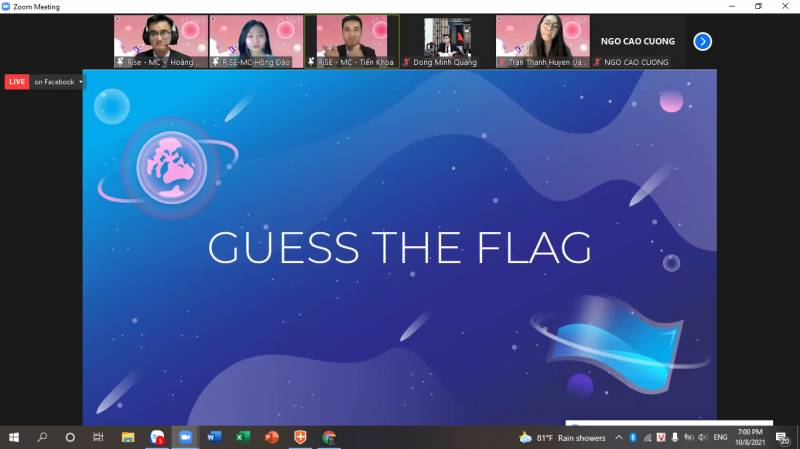Open Task View in the taskbar
Image resolution: width=800 pixels, height=449 pixels.
98,437
